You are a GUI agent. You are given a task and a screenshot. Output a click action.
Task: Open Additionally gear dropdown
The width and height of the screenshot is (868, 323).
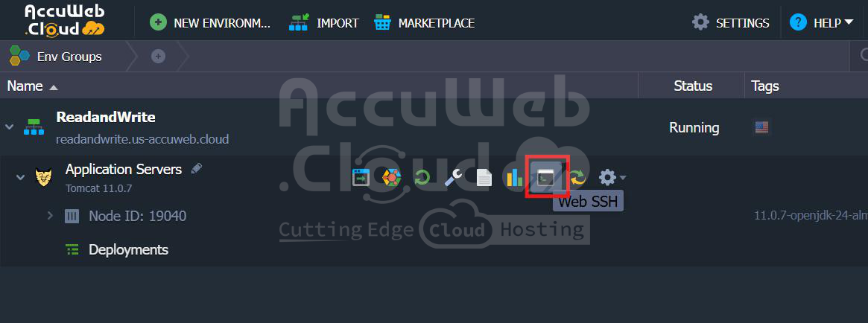coord(612,178)
